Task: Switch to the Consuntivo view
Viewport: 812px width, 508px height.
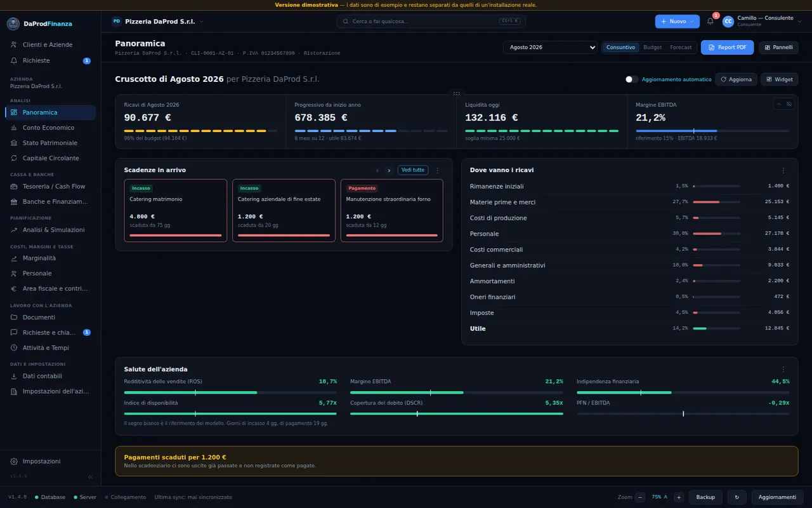Action: 620,47
